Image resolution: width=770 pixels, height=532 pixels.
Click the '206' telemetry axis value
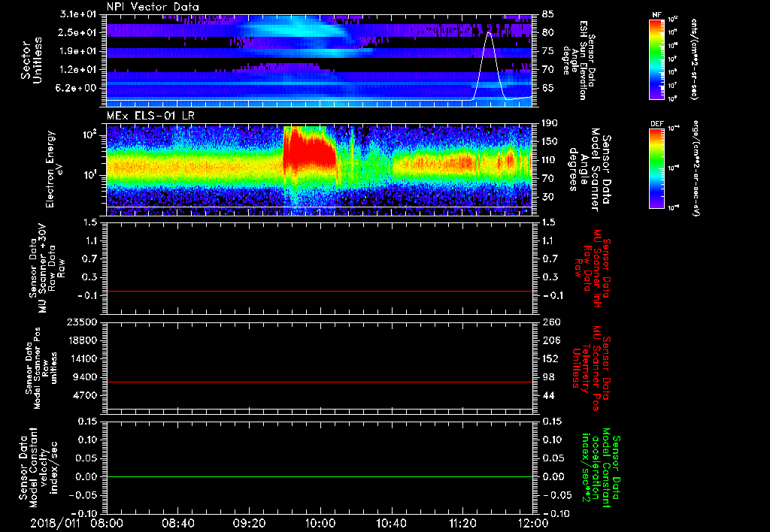(550, 340)
